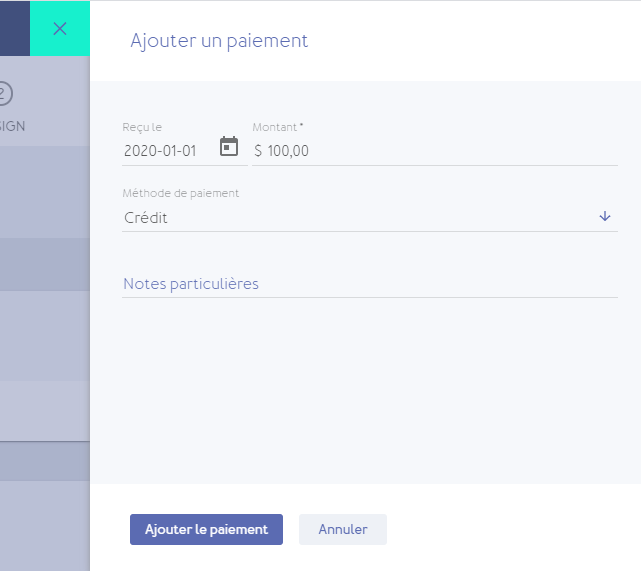Open the calendar date picker icon
The width and height of the screenshot is (641, 571).
229,147
